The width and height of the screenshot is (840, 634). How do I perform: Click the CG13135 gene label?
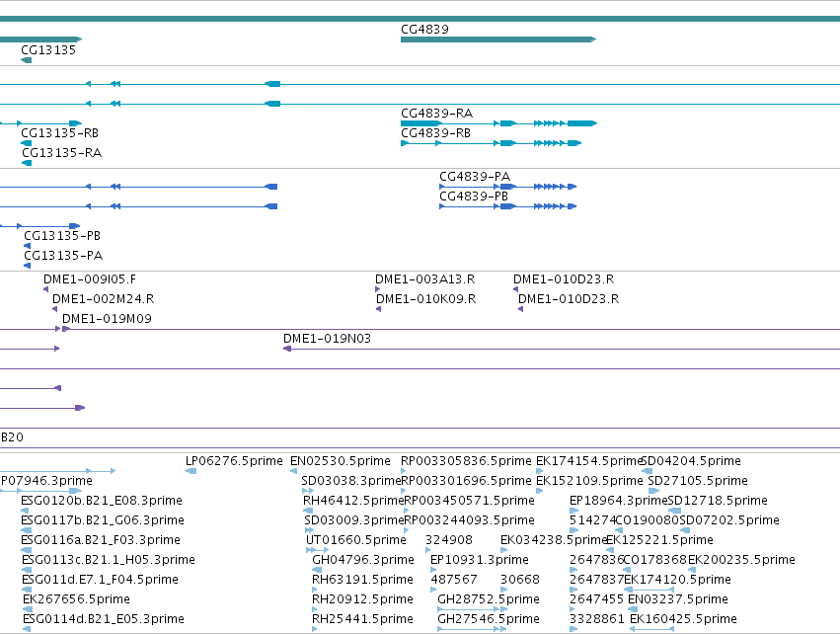48,49
